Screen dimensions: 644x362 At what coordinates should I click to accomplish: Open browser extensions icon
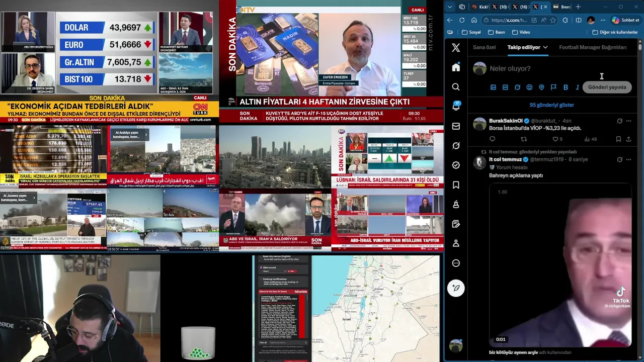pos(565,20)
